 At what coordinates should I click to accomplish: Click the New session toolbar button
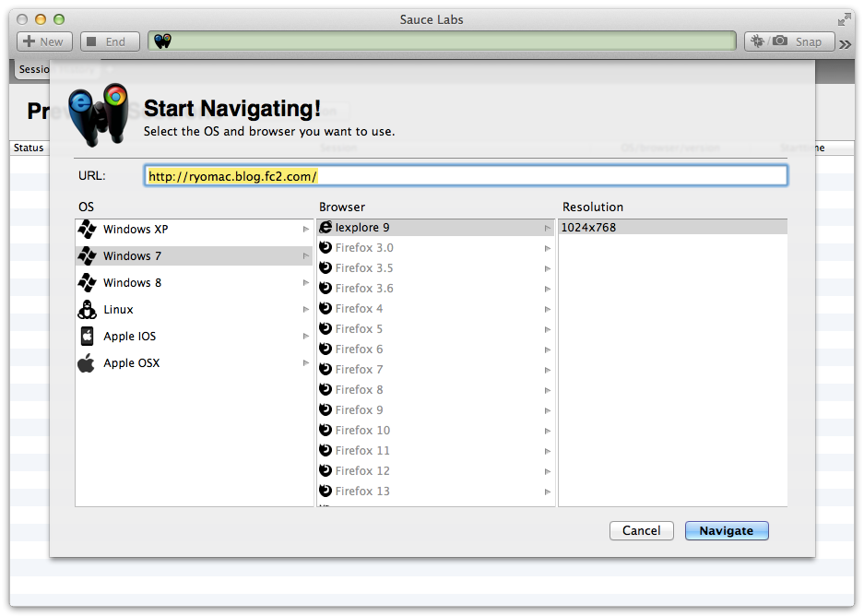(x=44, y=41)
